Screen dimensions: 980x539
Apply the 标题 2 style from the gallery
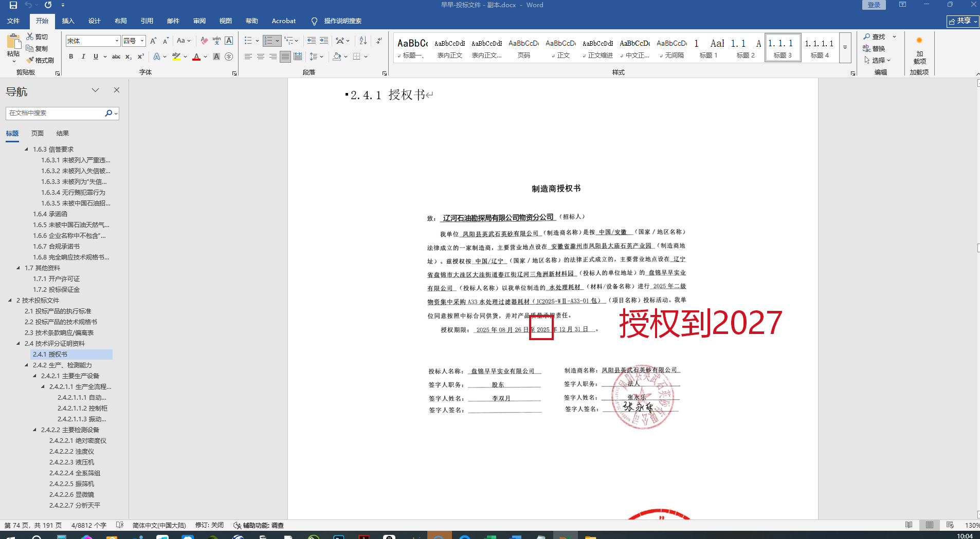pos(746,48)
